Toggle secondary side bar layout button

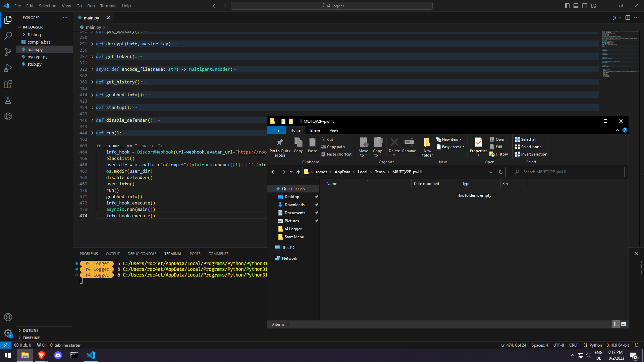[585, 6]
